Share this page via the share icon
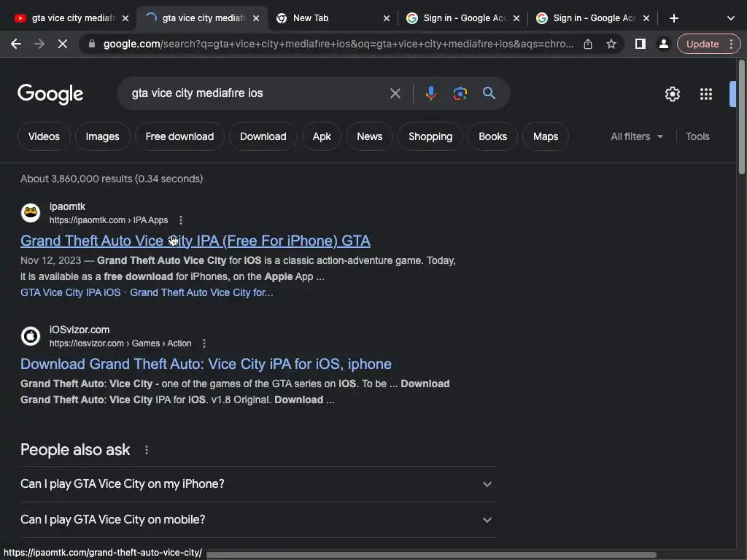The height and width of the screenshot is (560, 747). pos(588,44)
